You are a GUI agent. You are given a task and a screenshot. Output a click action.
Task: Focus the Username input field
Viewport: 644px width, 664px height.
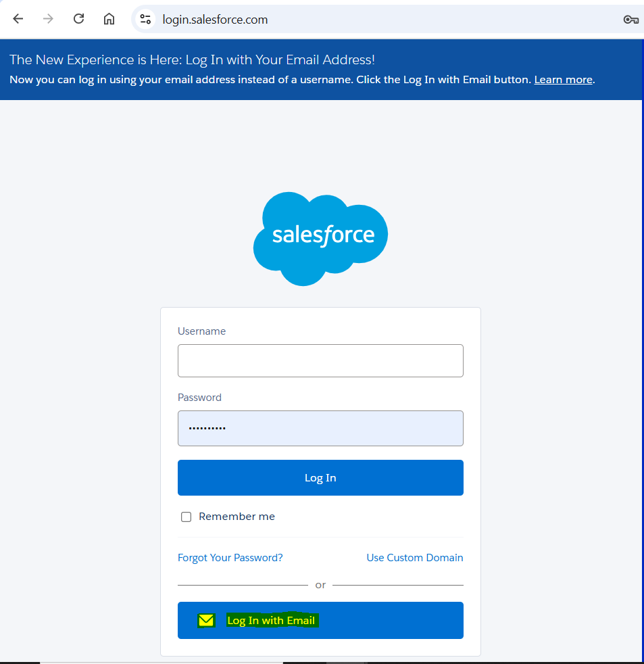point(320,360)
